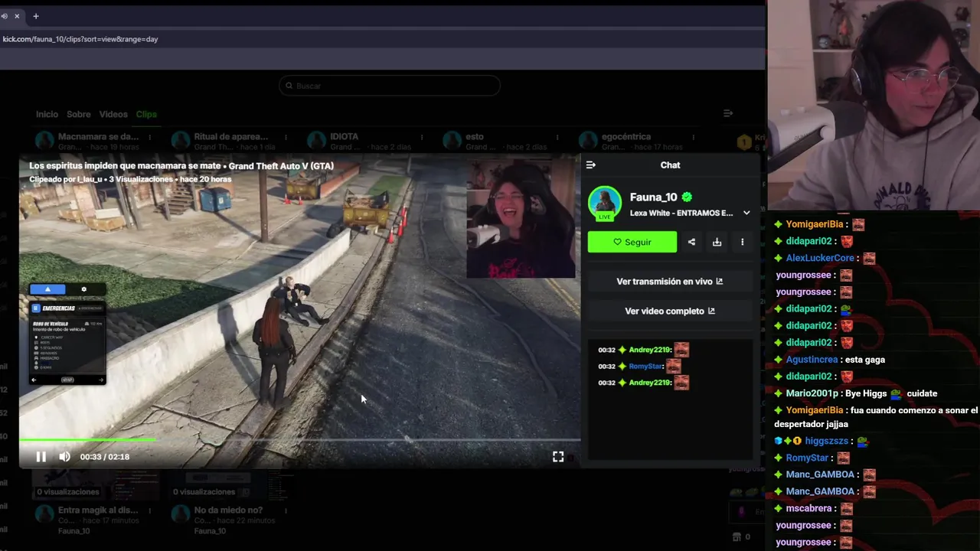
Task: Open options menu for 'Ritual de aparea...' clip
Action: coord(286,137)
